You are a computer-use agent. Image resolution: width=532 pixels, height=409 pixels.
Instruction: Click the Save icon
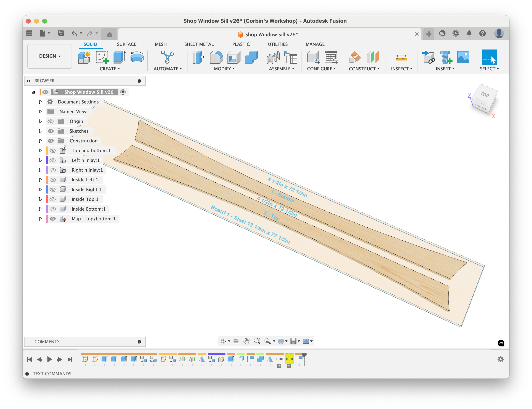[x=61, y=33]
